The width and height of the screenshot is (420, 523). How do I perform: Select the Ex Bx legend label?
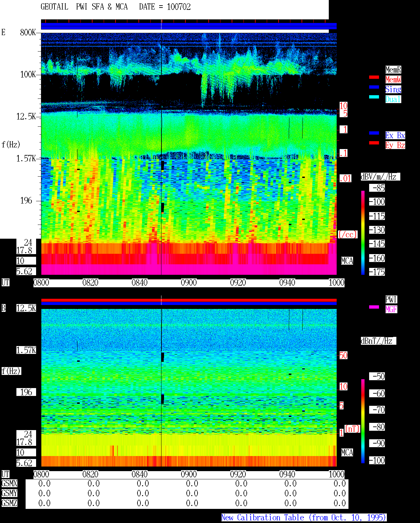tap(395, 135)
